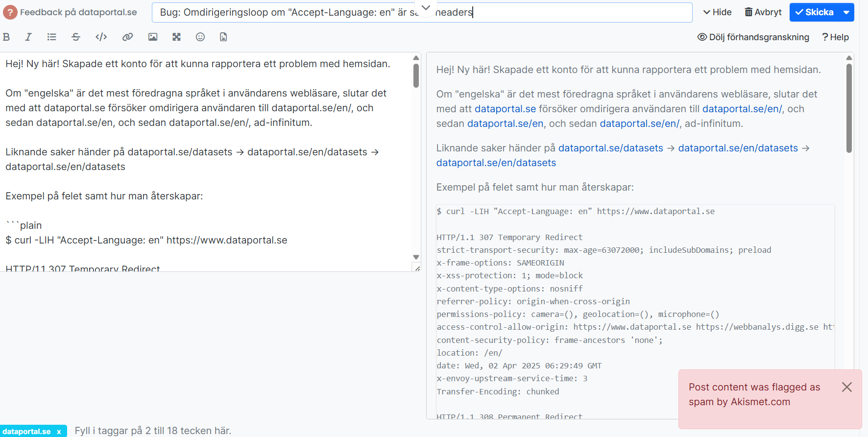Viewport: 868px width, 437px height.
Task: Insert a bulleted list
Action: (x=51, y=37)
